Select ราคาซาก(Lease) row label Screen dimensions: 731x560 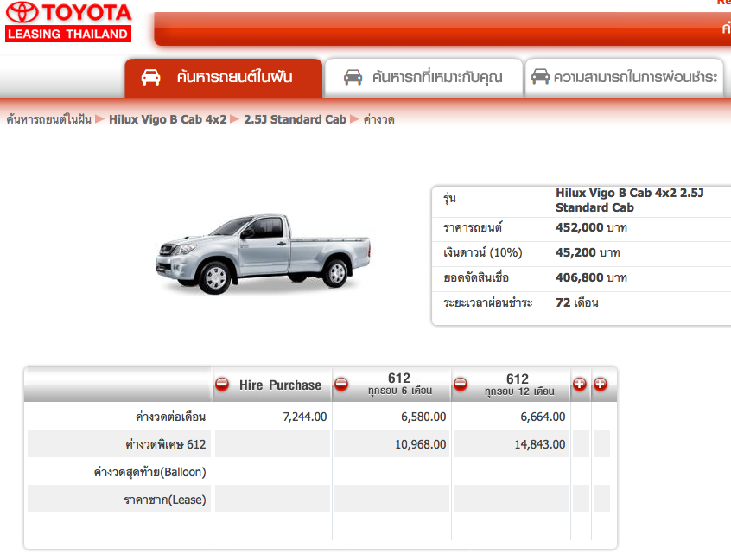point(164,500)
